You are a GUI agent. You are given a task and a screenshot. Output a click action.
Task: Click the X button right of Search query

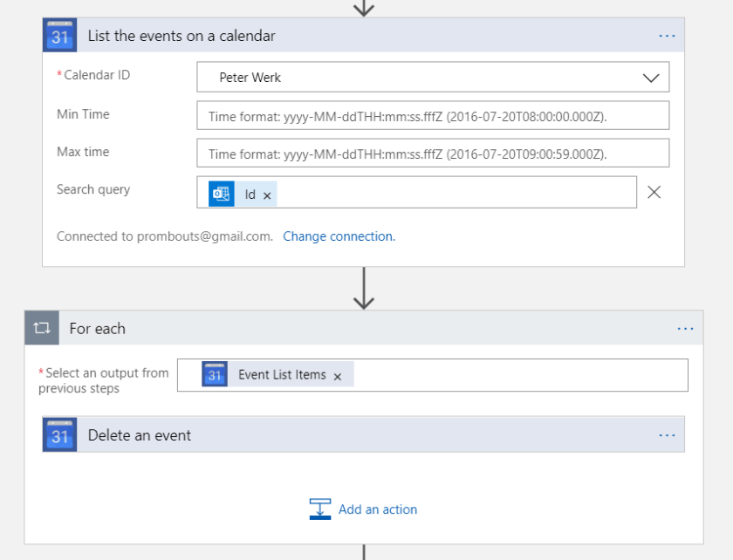pyautogui.click(x=654, y=192)
